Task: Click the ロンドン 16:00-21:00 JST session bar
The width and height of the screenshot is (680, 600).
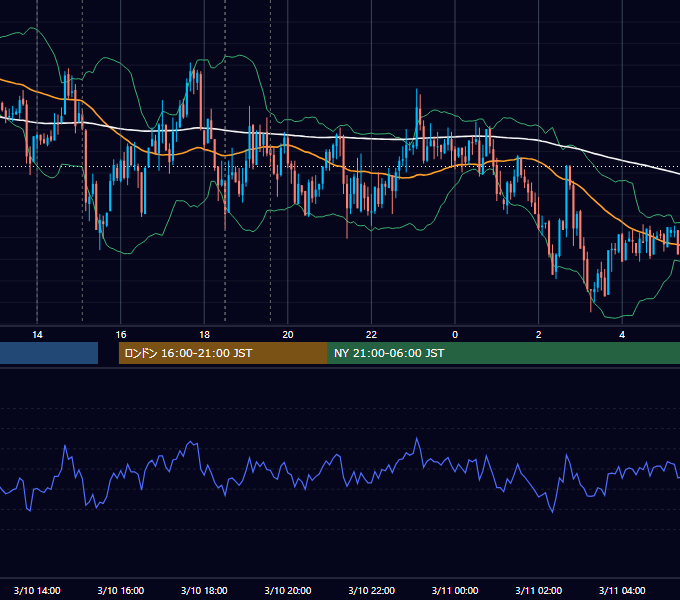Action: [223, 353]
